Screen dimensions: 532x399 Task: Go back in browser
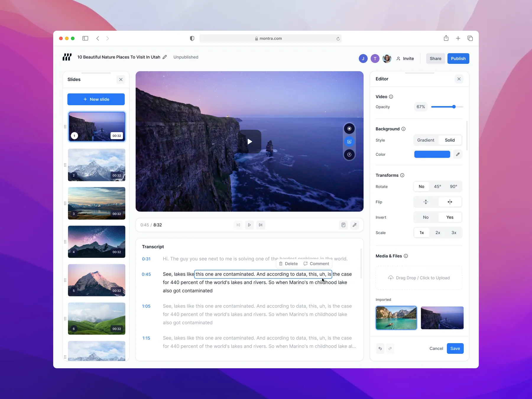[98, 38]
